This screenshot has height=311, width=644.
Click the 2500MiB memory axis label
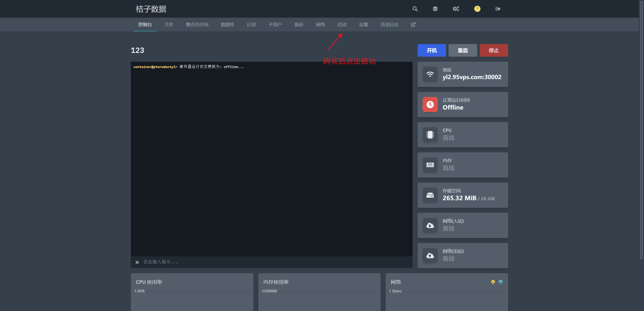pyautogui.click(x=269, y=291)
